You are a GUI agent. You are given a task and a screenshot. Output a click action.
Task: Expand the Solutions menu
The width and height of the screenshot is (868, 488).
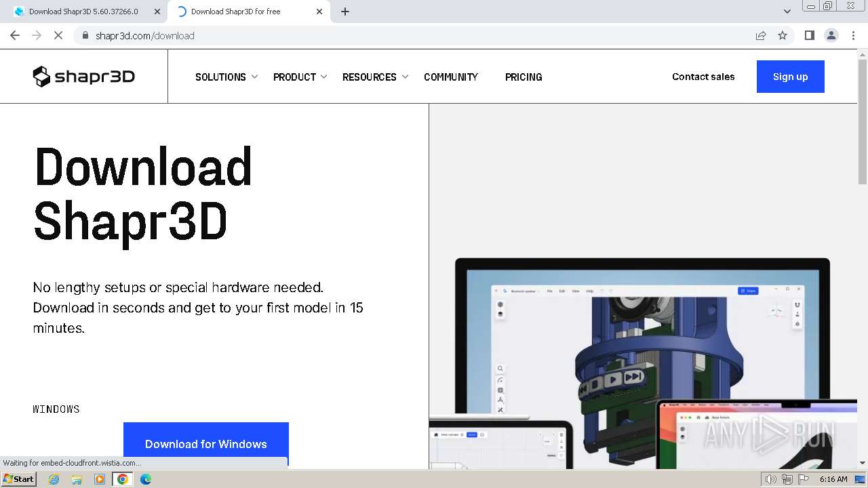coord(226,77)
